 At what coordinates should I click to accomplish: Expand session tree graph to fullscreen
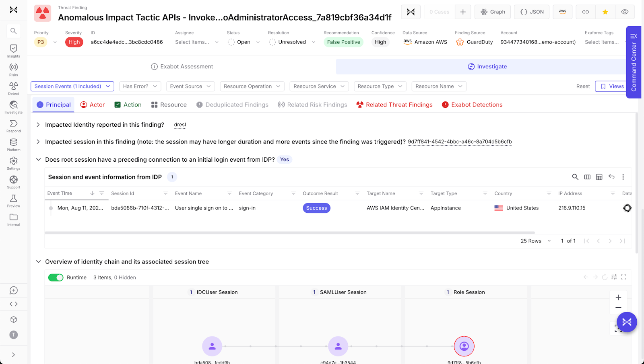pyautogui.click(x=623, y=277)
